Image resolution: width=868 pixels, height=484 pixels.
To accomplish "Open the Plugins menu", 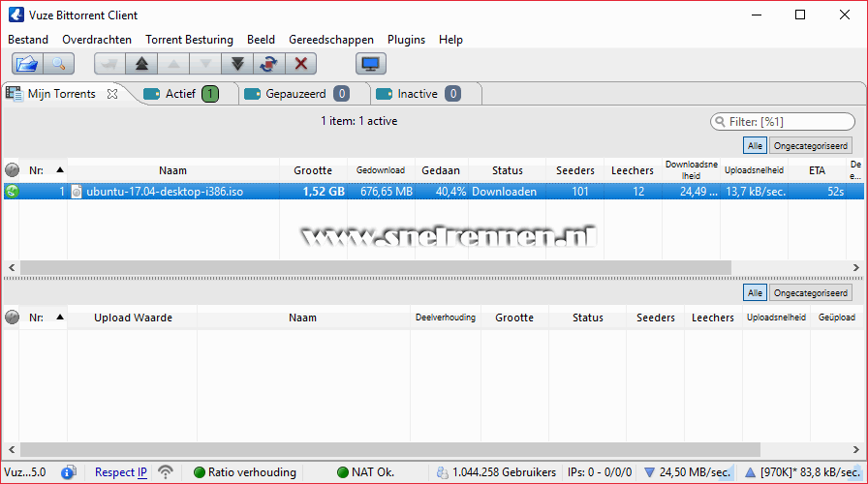I will tap(406, 40).
